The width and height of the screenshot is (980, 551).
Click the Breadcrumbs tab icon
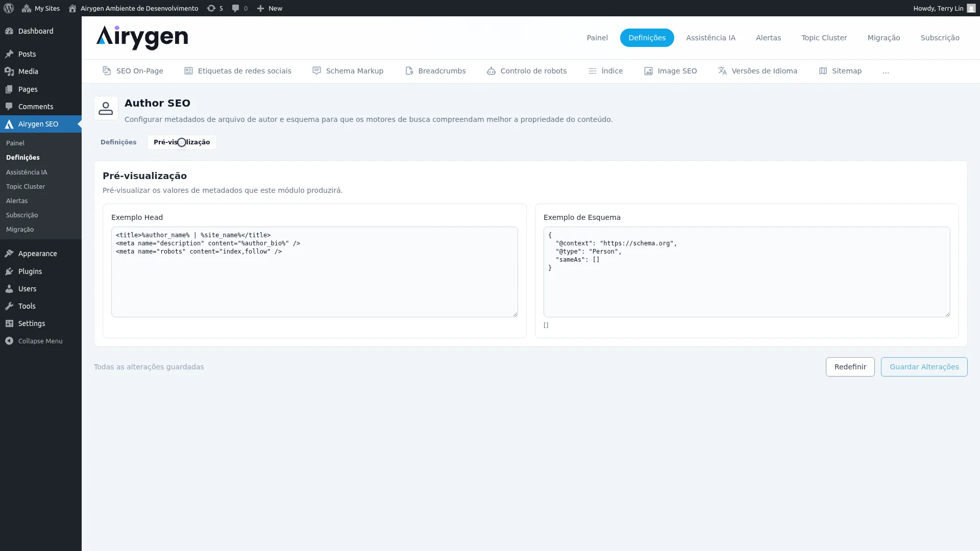click(x=409, y=71)
